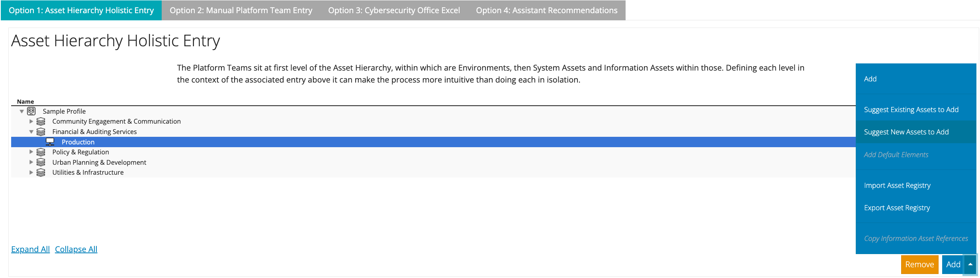Screen dimensions: 980x278
Task: Click the orange Remove button
Action: tap(919, 264)
